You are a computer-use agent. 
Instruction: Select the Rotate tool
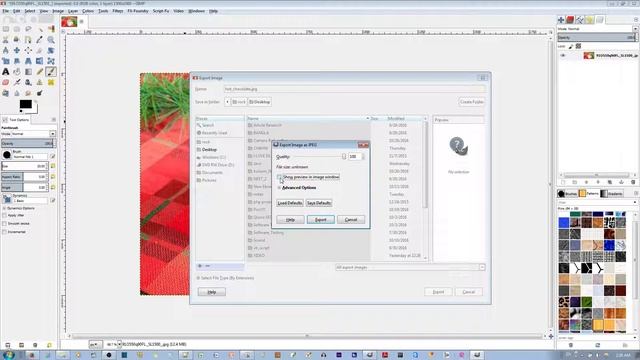pyautogui.click(x=51, y=50)
